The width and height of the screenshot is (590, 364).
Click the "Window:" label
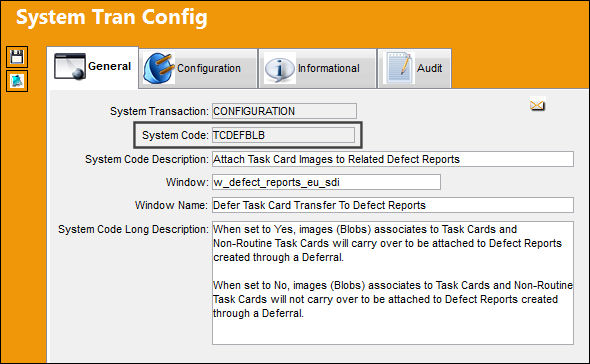click(x=187, y=182)
